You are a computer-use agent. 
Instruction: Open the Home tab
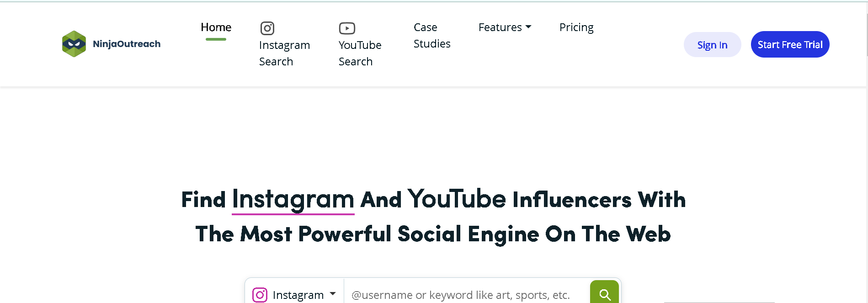pos(216,27)
